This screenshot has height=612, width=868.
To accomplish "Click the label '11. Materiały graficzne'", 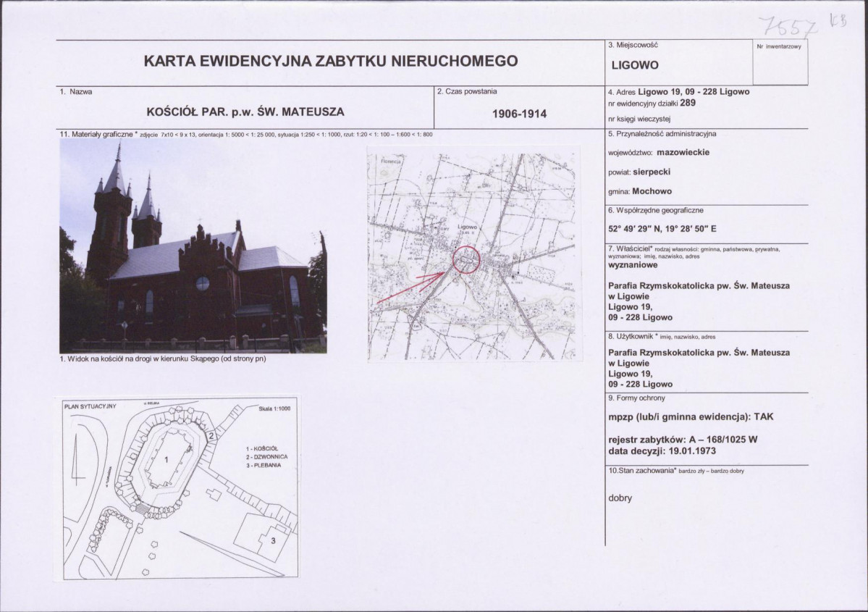I will [98, 134].
